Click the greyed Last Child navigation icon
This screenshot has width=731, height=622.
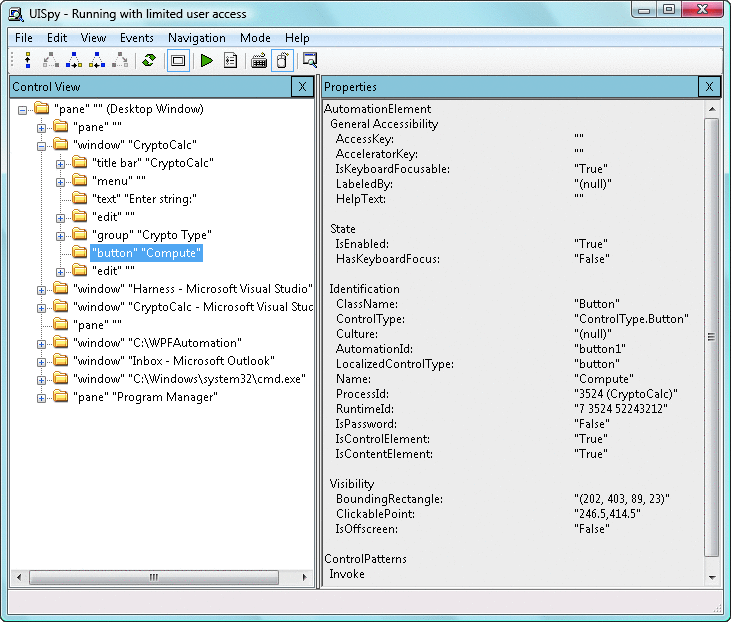[120, 61]
